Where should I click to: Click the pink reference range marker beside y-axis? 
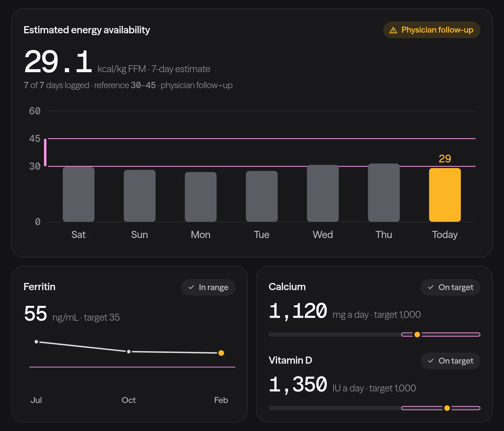coord(45,152)
